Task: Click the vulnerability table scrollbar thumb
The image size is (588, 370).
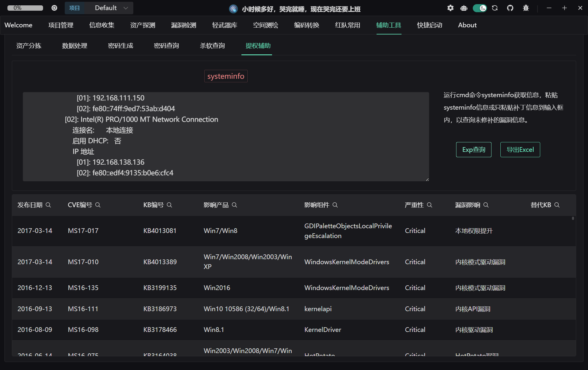Action: pyautogui.click(x=573, y=218)
